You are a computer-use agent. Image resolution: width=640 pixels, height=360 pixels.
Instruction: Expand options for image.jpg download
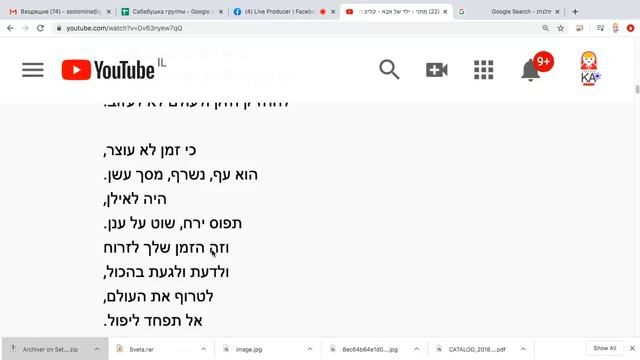(310, 349)
